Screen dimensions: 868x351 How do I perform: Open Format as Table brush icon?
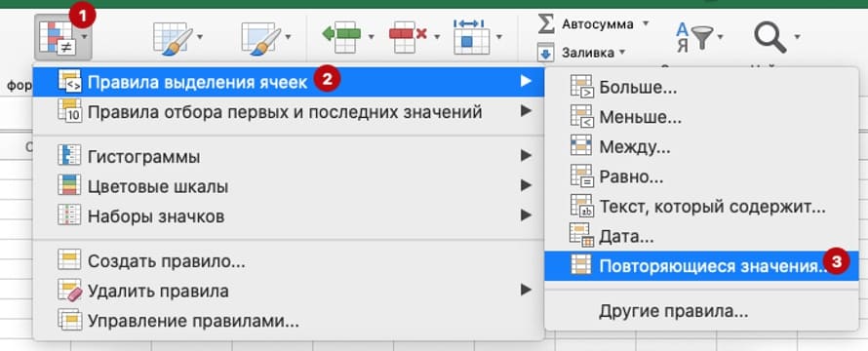point(173,38)
